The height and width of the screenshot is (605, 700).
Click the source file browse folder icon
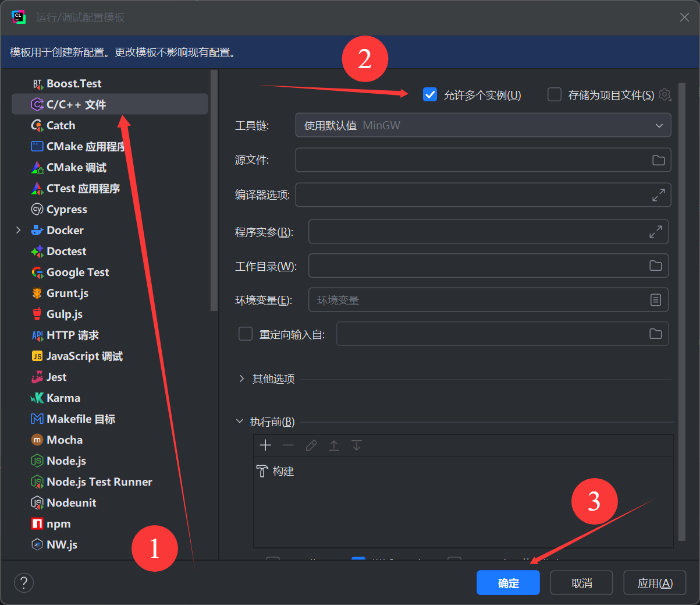tap(658, 160)
